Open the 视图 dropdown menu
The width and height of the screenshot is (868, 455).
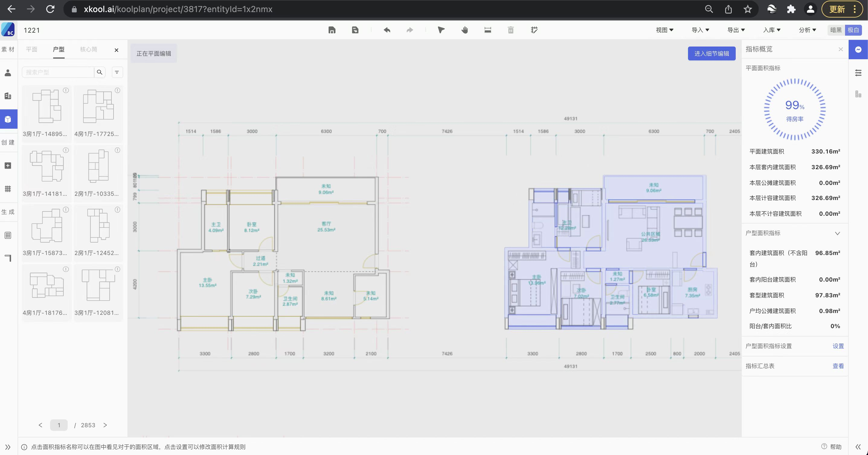point(664,30)
